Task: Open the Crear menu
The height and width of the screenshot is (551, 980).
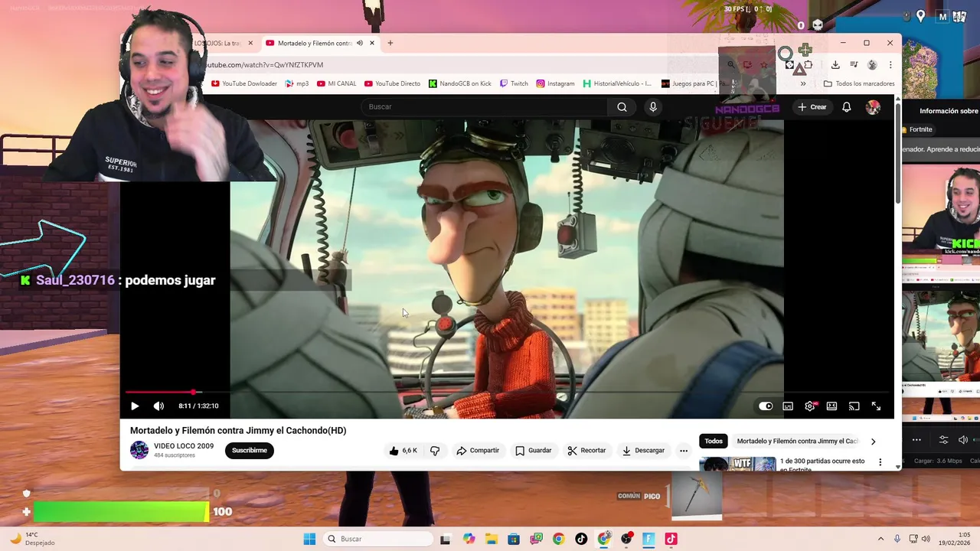Action: coord(812,107)
